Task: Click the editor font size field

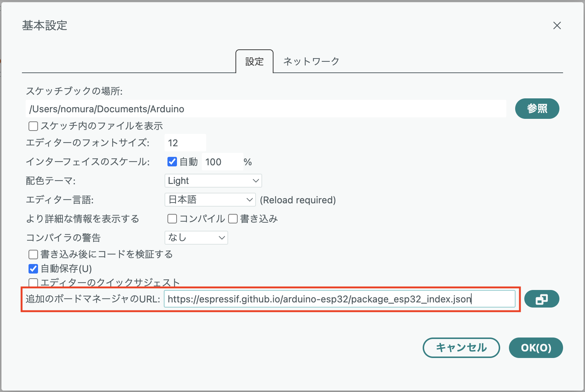Action: (x=185, y=143)
